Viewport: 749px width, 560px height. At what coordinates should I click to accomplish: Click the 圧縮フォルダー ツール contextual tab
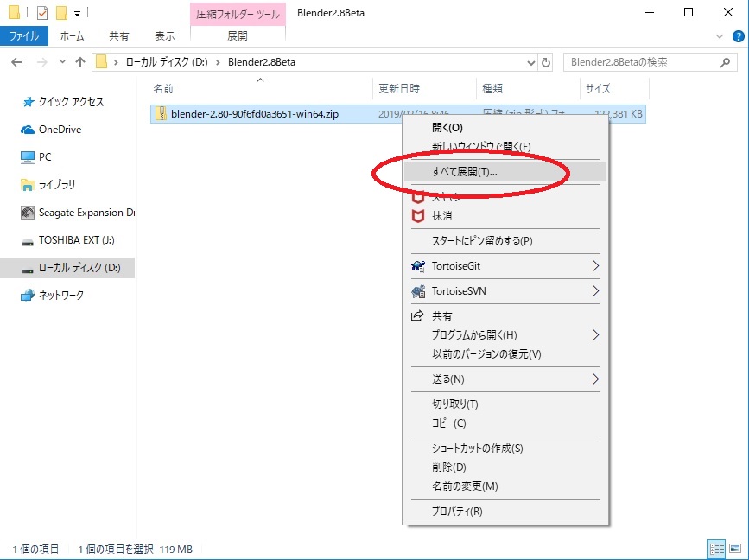point(238,14)
